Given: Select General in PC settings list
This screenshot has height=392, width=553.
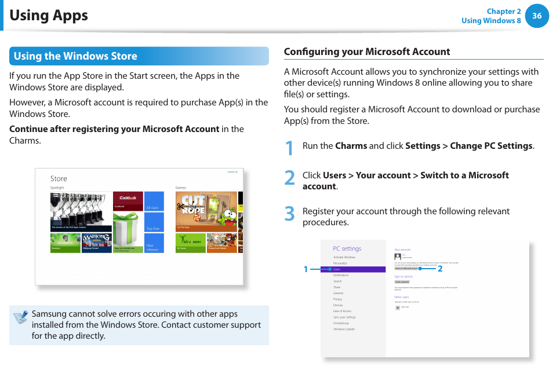Looking at the screenshot, I should (338, 293).
